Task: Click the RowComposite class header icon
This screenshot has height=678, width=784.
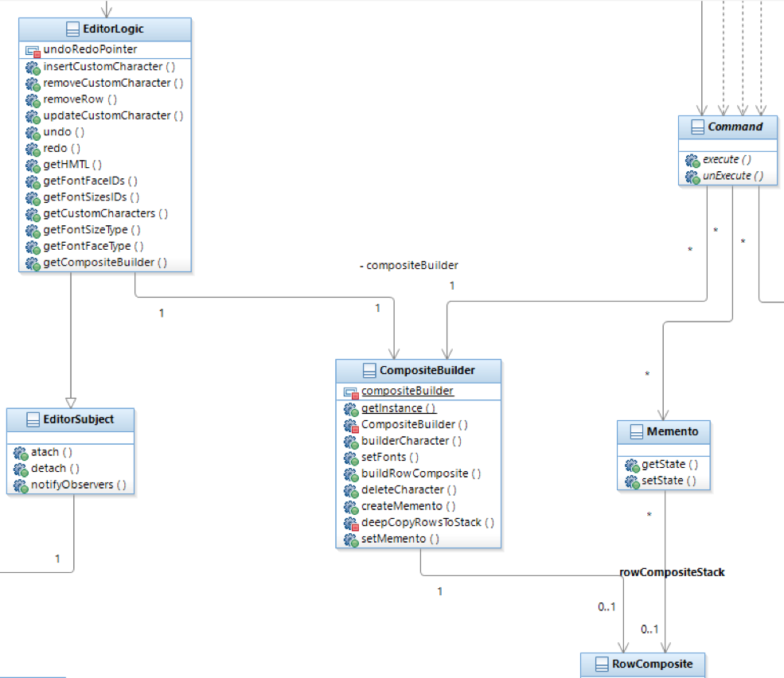Action: click(602, 664)
